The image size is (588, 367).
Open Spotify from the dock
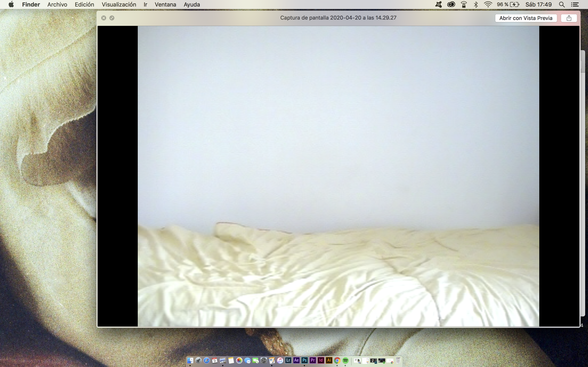tap(345, 360)
